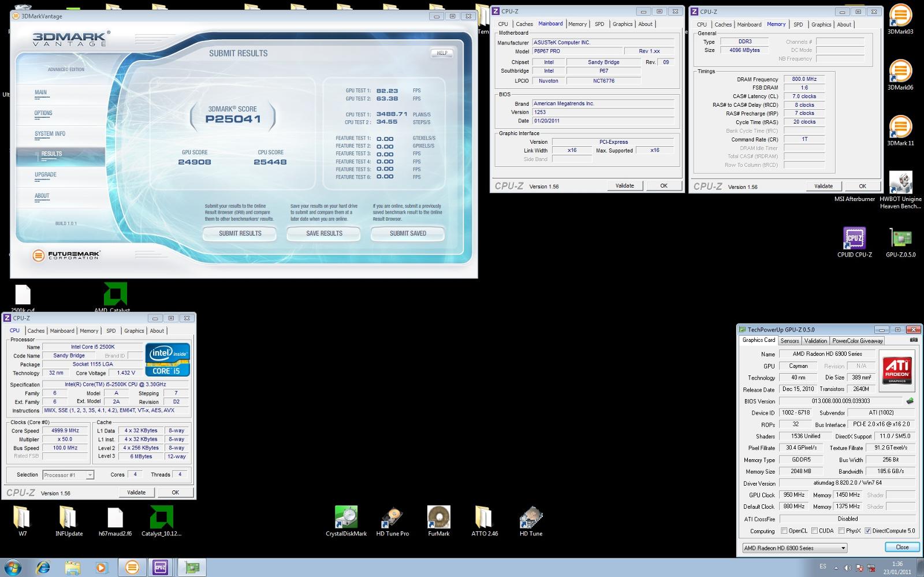This screenshot has height=577, width=924.
Task: Open GPU-Z.0.5.0 desktop icon
Action: coord(900,241)
